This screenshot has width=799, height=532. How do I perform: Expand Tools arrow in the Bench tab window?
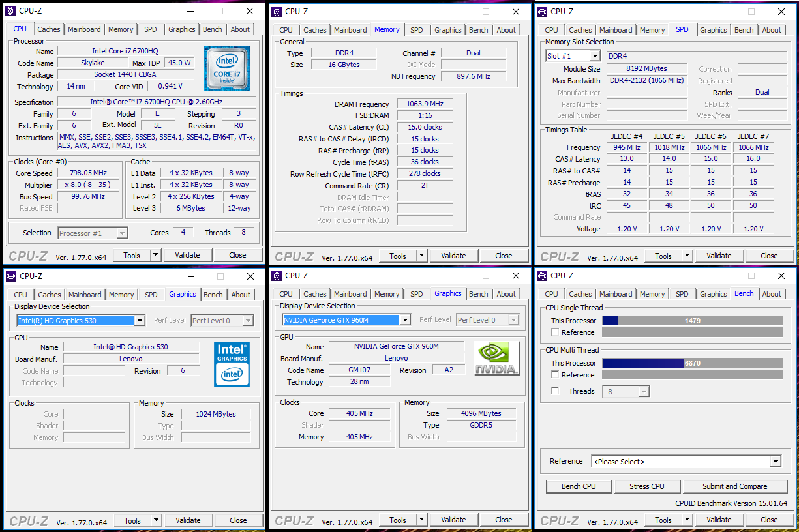[687, 520]
